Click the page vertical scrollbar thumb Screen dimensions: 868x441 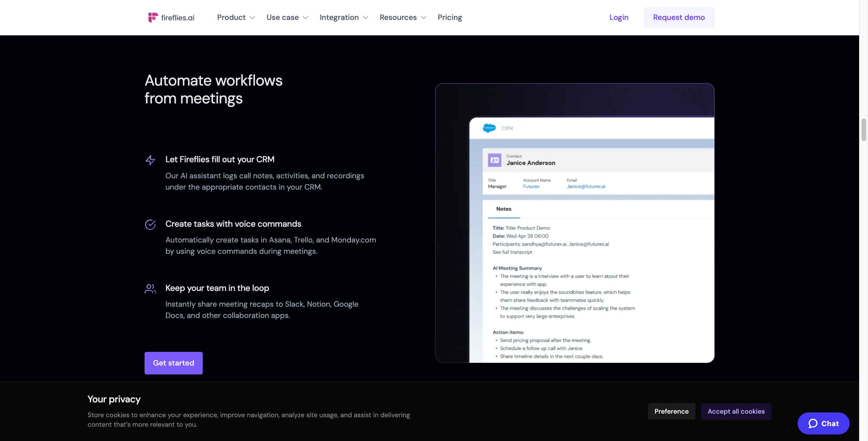(864, 130)
